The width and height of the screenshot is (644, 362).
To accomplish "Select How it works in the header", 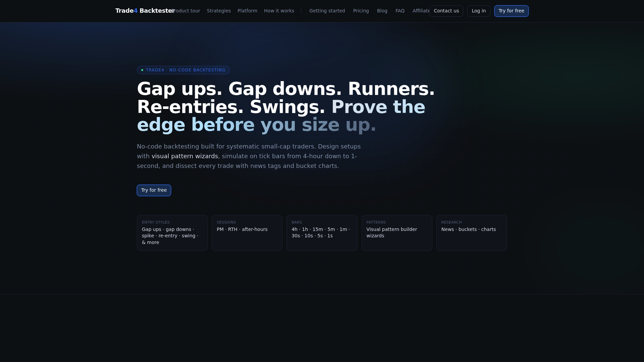I will [x=279, y=11].
